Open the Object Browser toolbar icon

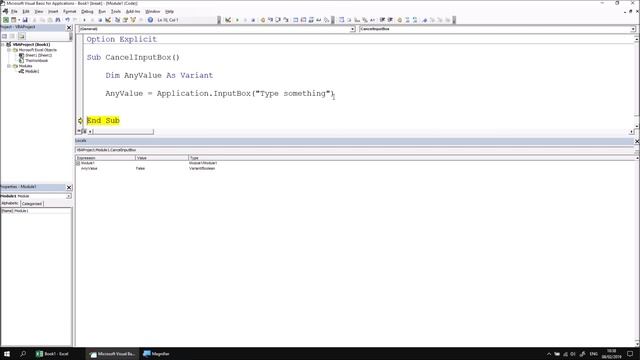coord(133,20)
